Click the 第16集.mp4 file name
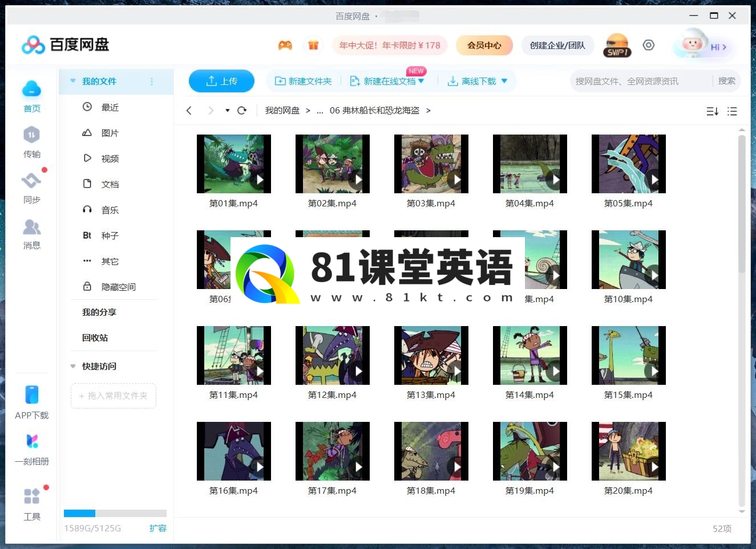The image size is (756, 549). coord(233,491)
